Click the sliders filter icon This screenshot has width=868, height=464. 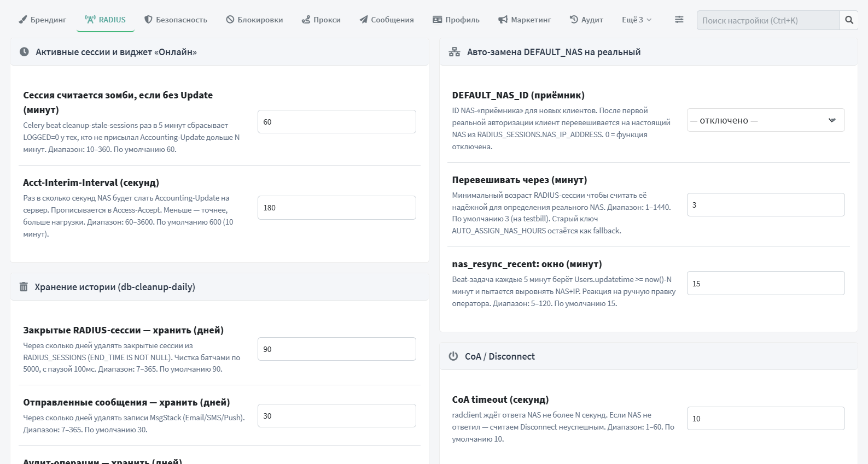pyautogui.click(x=679, y=20)
